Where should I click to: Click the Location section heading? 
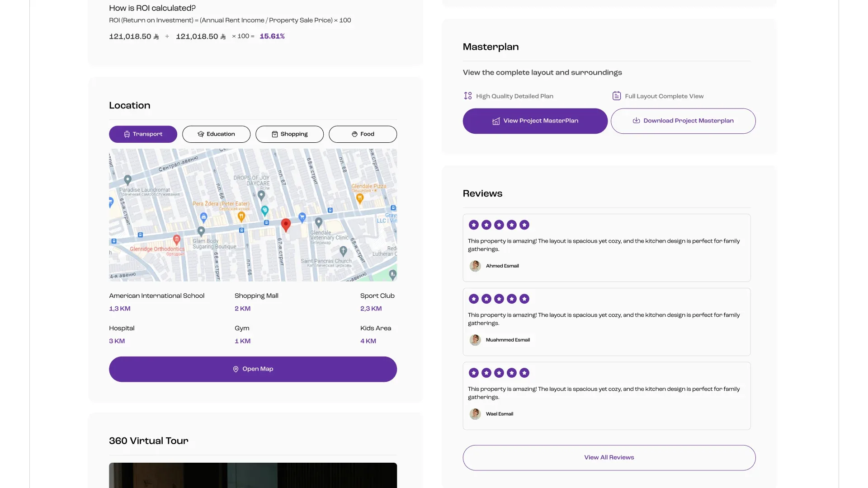(x=129, y=105)
